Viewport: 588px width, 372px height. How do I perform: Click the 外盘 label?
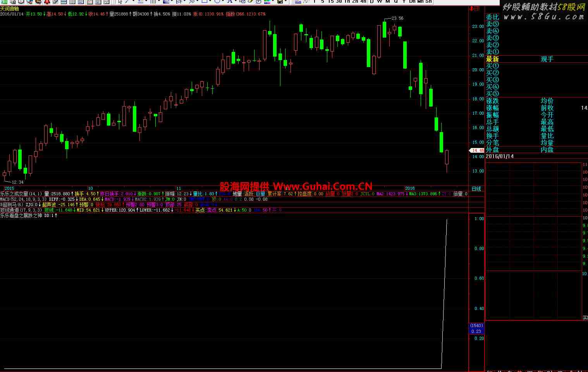point(493,150)
